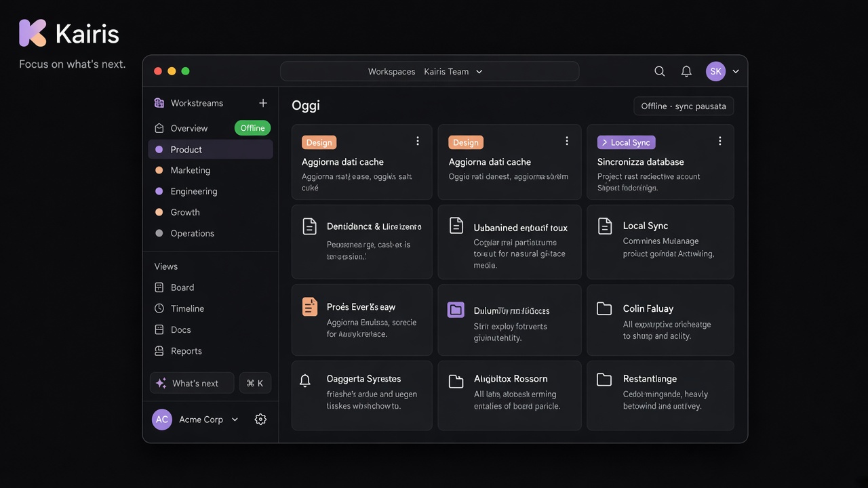The width and height of the screenshot is (868, 488).
Task: Click folder icon on Colin Faluay card
Action: 604,308
